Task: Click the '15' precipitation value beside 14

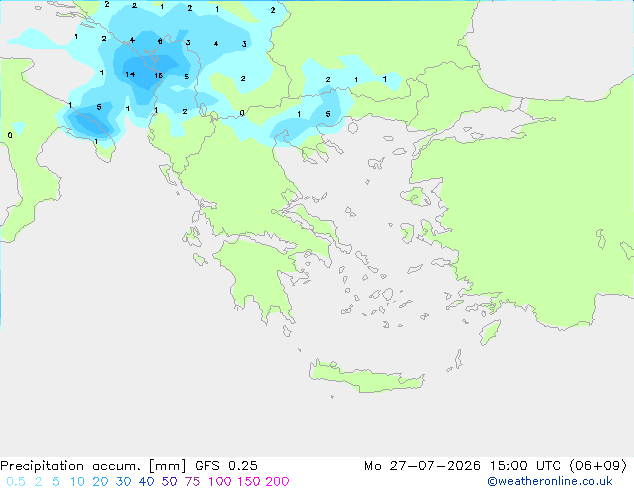Action: point(158,76)
